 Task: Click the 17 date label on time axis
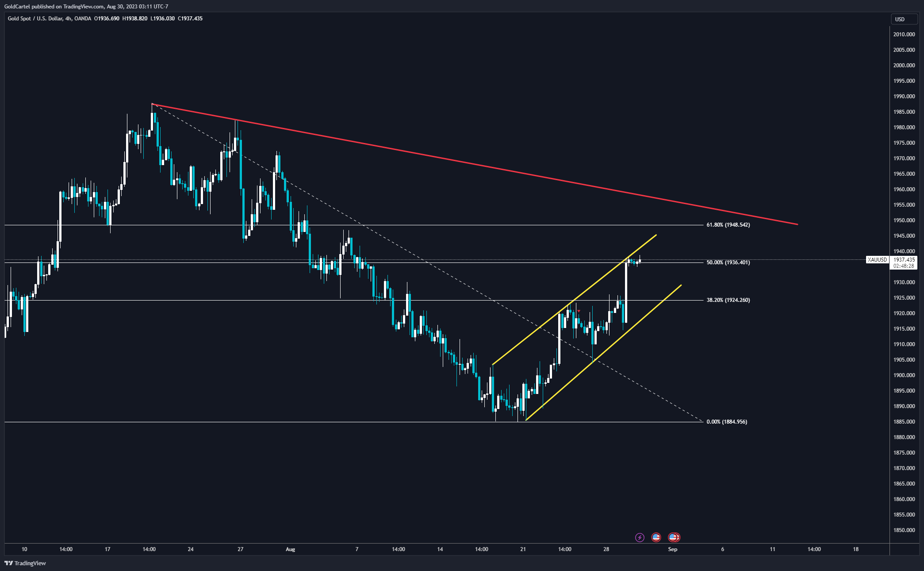[x=107, y=549]
